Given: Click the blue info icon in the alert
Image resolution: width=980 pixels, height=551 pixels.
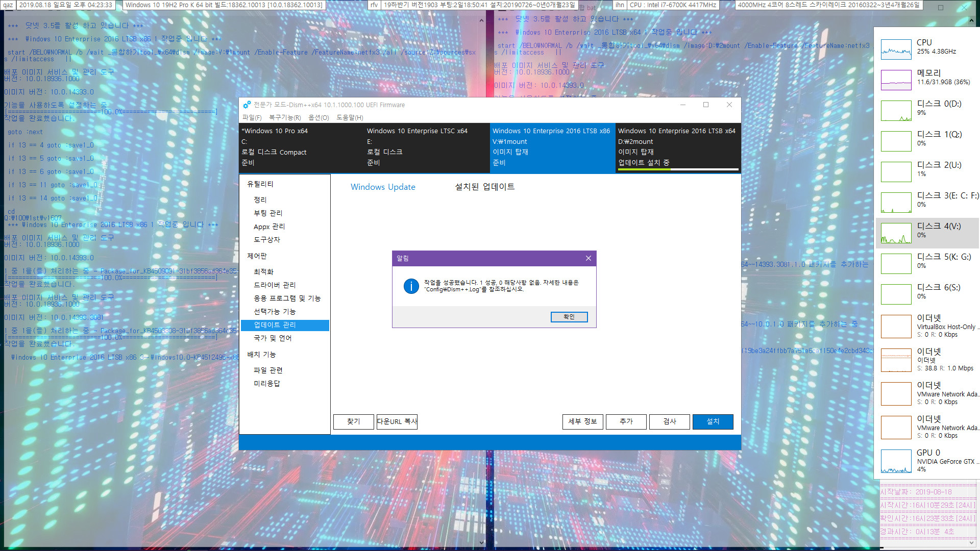Looking at the screenshot, I should pos(411,286).
